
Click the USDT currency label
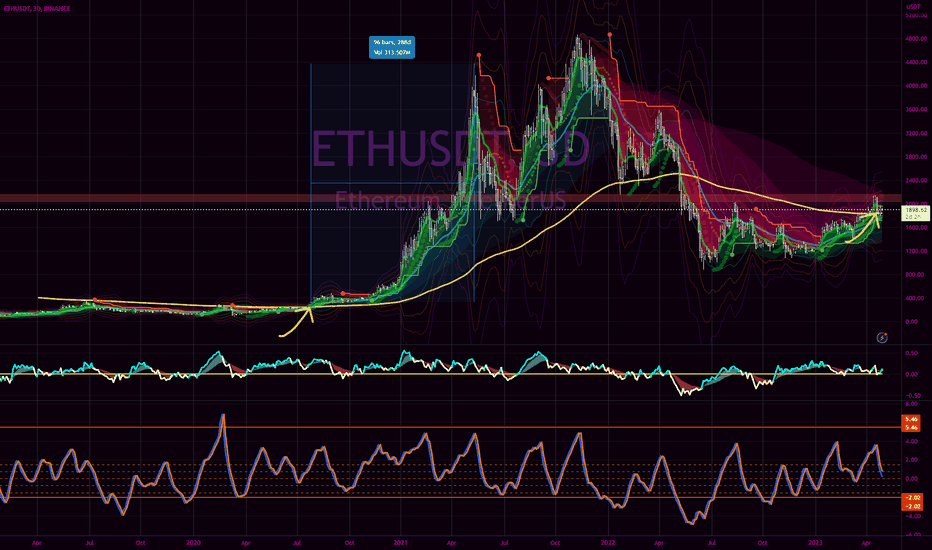pos(913,7)
